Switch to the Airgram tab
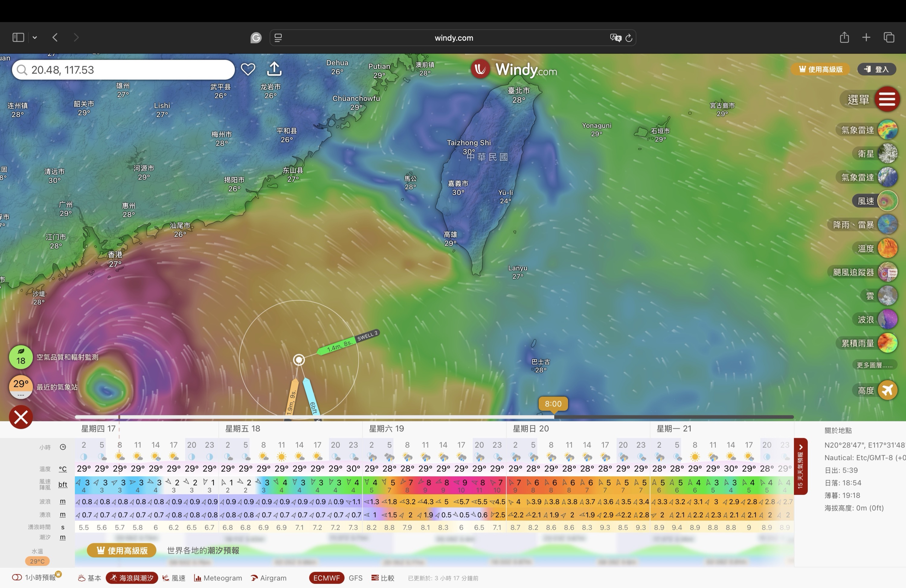906x588 pixels. 269,578
